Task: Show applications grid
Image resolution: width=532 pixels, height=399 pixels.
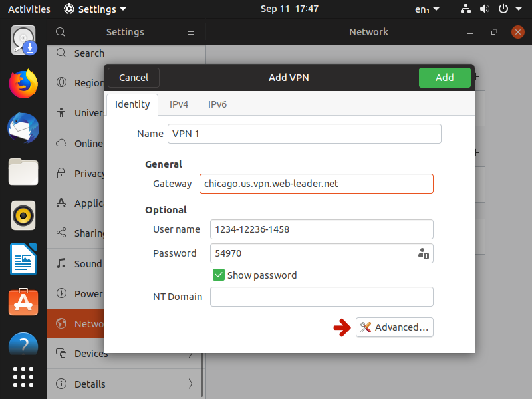Action: click(x=23, y=376)
